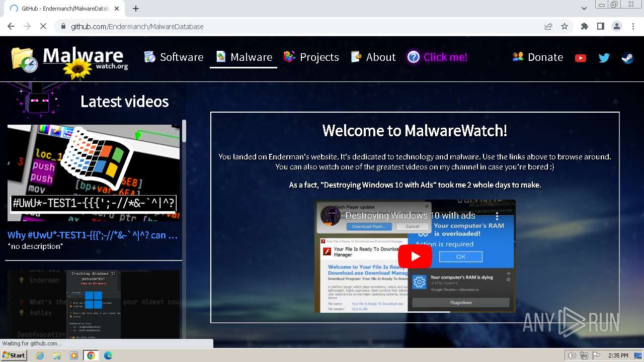Image resolution: width=644 pixels, height=362 pixels.
Task: Open the Extensions puzzle icon
Action: [x=584, y=26]
